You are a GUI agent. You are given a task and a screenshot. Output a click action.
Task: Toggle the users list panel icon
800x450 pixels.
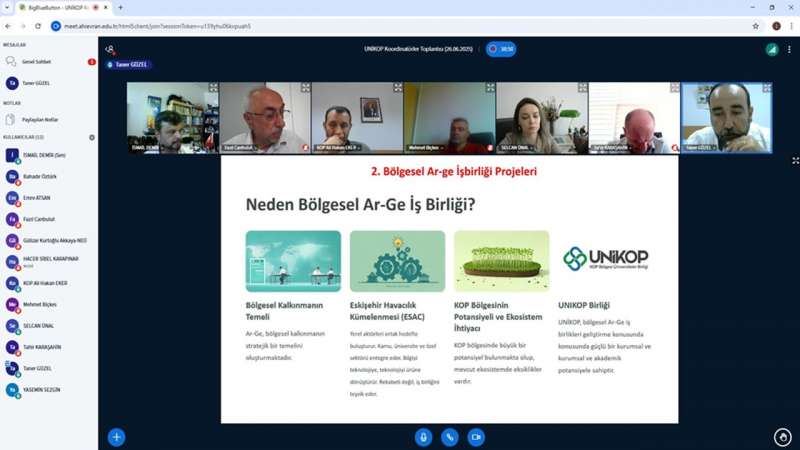[x=110, y=48]
